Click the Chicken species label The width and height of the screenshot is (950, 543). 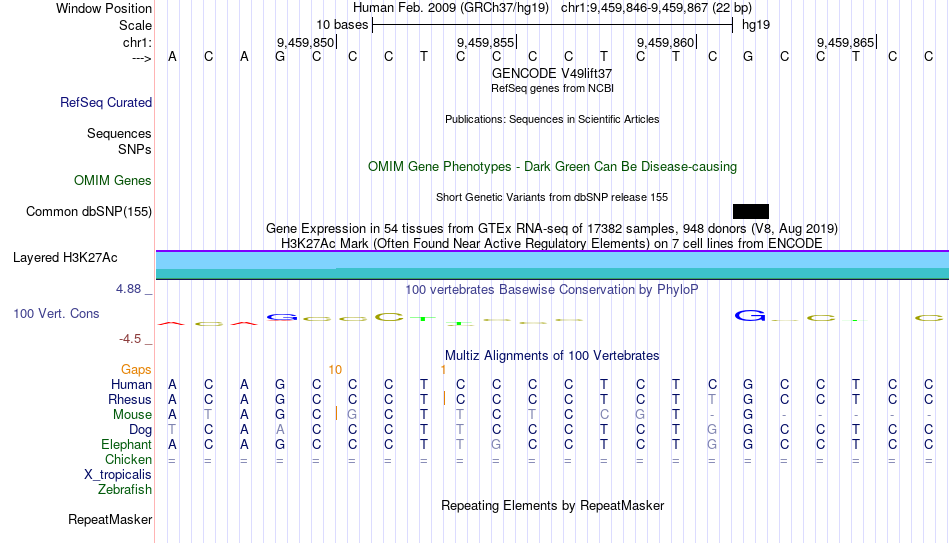(128, 459)
